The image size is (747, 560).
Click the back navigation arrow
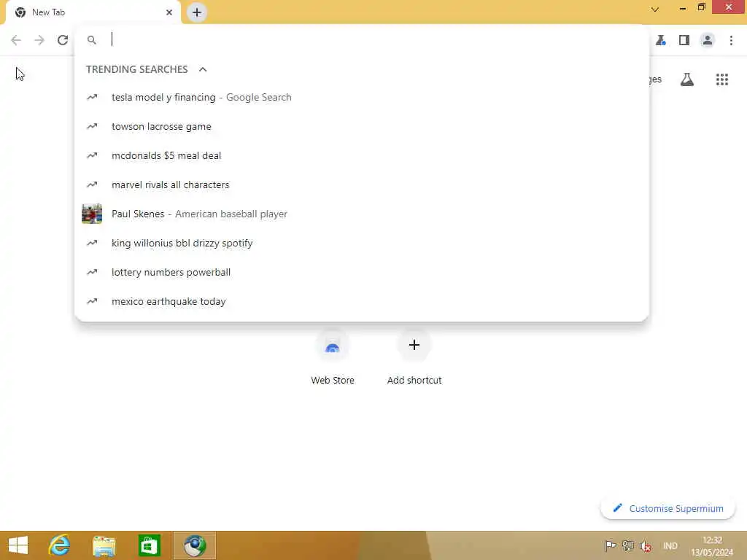pyautogui.click(x=16, y=40)
